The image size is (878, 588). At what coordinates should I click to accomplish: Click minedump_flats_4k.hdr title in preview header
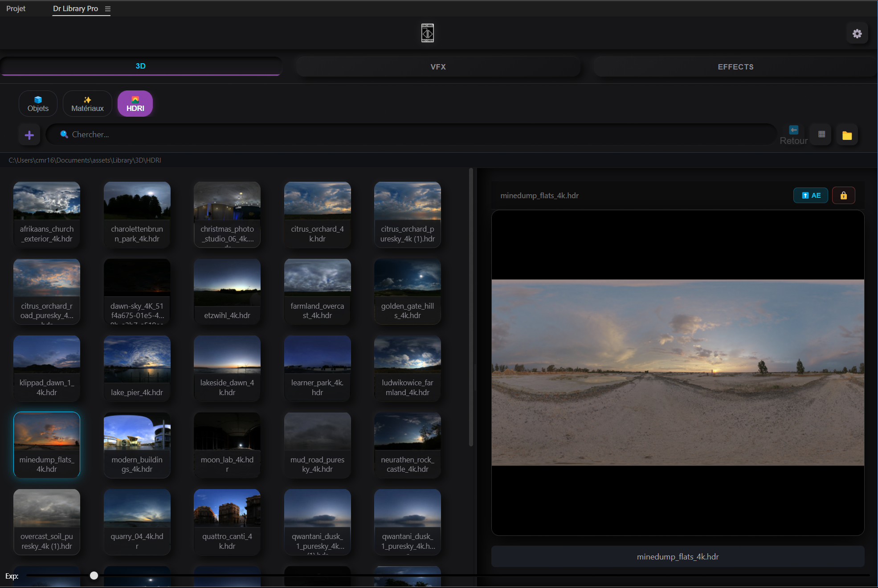tap(539, 196)
